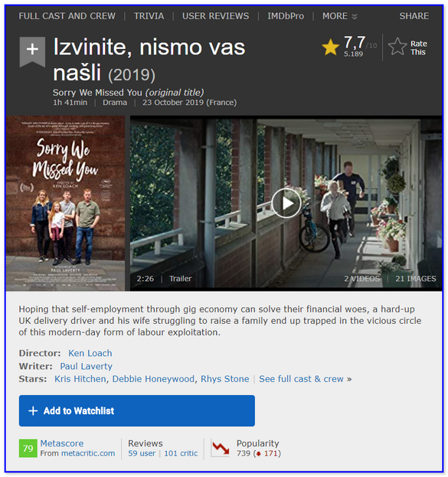
Task: Open the 101 critic reviews link
Action: click(181, 453)
